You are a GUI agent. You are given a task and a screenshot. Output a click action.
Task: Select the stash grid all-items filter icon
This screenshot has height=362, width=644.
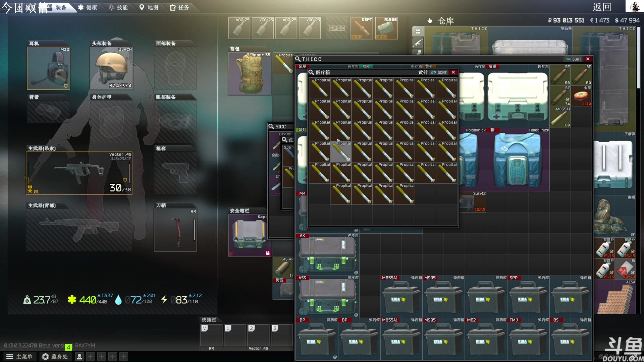(418, 32)
